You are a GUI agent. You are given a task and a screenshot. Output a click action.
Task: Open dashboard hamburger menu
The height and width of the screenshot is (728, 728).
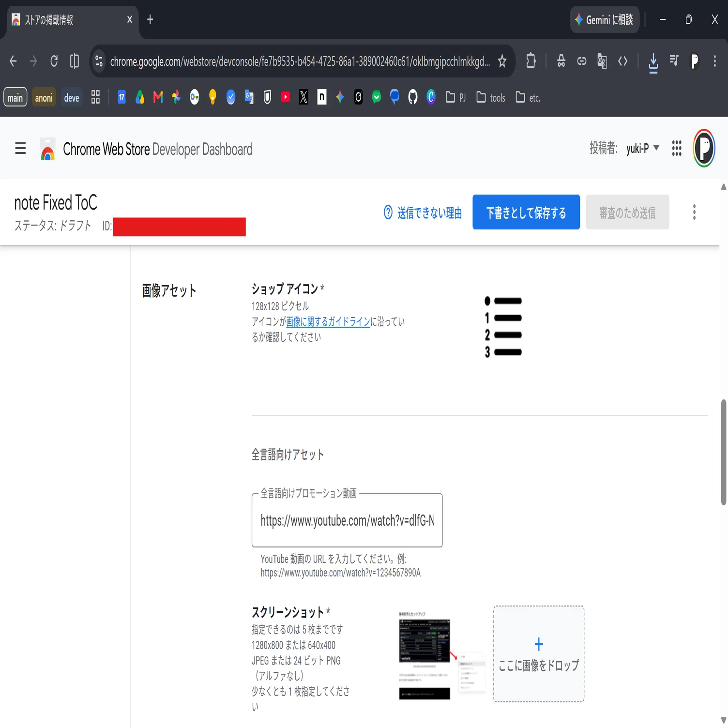click(20, 148)
